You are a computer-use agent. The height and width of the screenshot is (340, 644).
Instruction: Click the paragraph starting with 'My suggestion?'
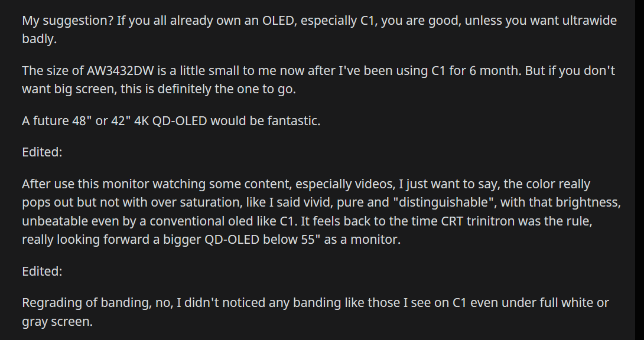click(320, 30)
